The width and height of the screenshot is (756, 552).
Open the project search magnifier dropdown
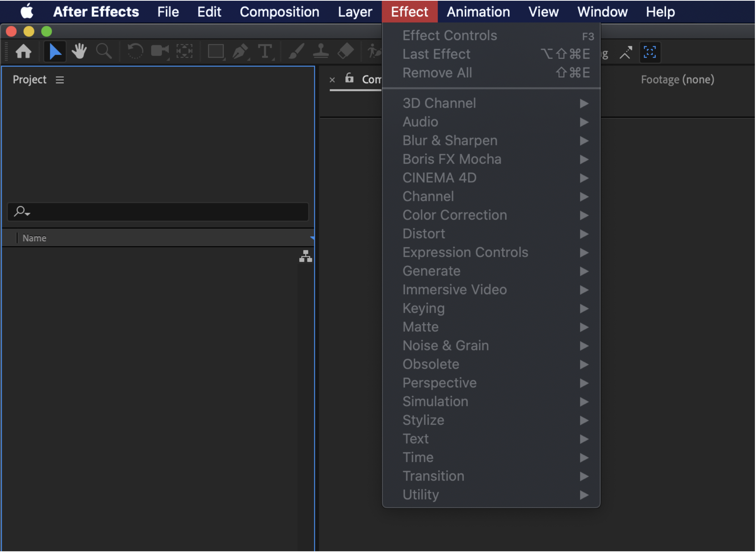click(x=22, y=211)
